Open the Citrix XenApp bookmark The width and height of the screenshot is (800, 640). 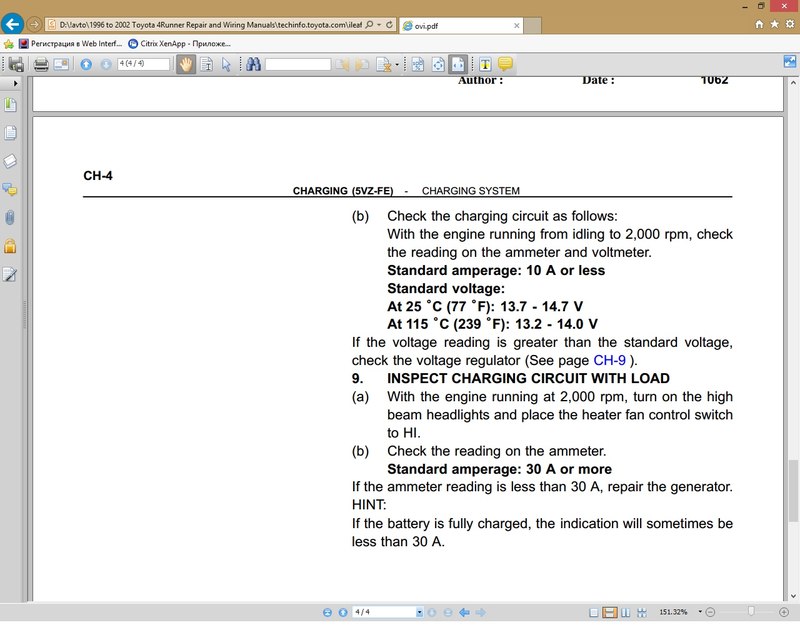tap(180, 44)
